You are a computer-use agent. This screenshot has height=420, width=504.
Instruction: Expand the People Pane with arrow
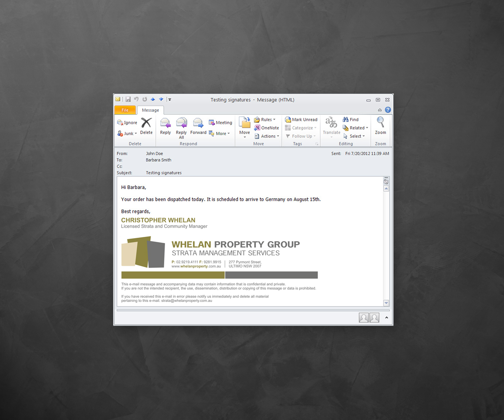(386, 318)
